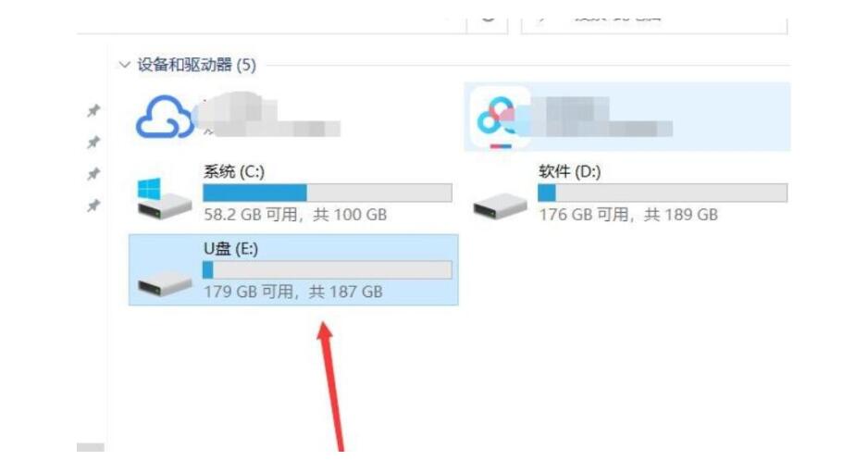The width and height of the screenshot is (868, 473).
Task: Click the U盘 (E:) drive label
Action: click(230, 249)
